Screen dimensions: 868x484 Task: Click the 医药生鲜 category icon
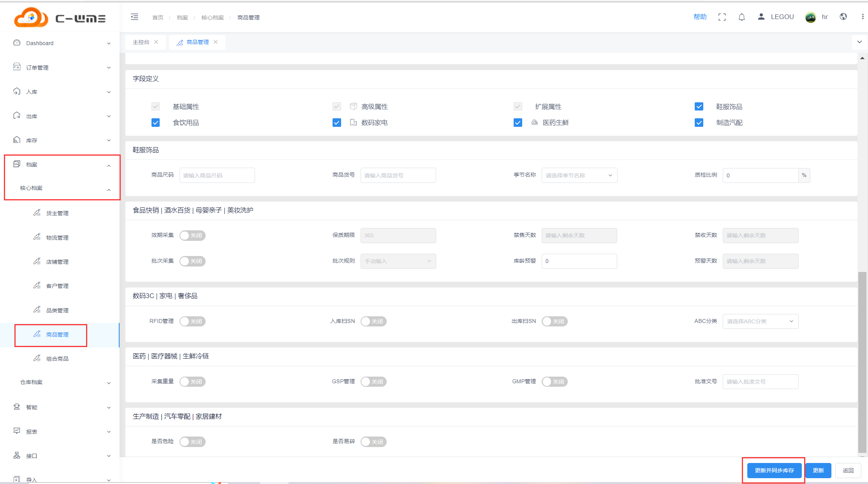click(535, 123)
